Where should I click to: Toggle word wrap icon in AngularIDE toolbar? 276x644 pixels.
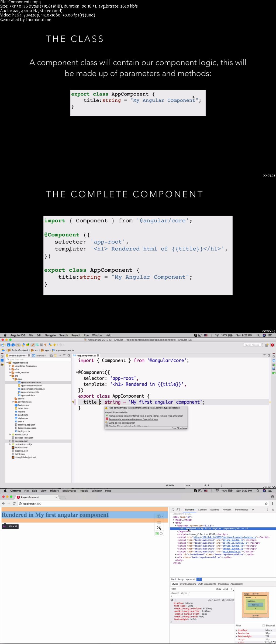[37, 345]
